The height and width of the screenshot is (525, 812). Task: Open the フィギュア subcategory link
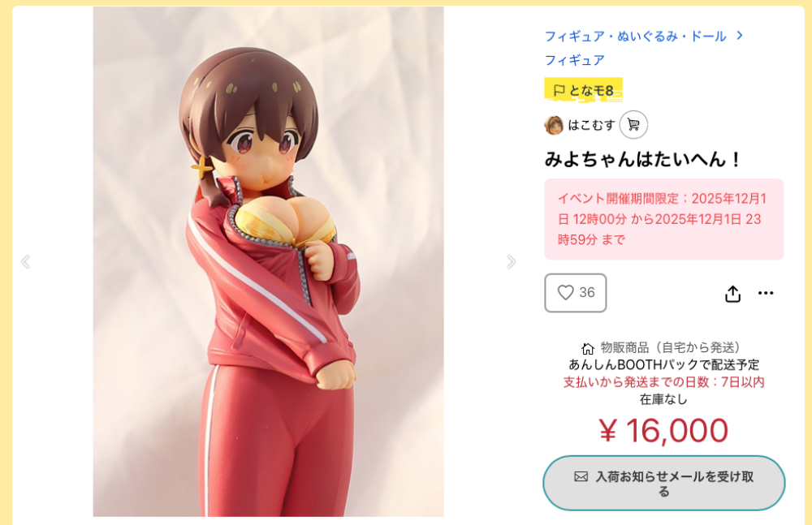pos(574,60)
